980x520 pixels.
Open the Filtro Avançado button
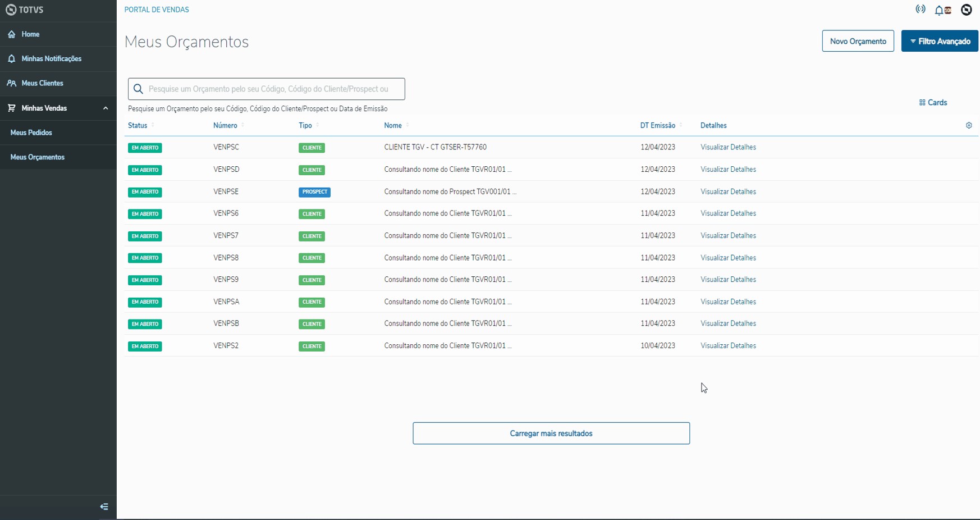[x=940, y=42]
